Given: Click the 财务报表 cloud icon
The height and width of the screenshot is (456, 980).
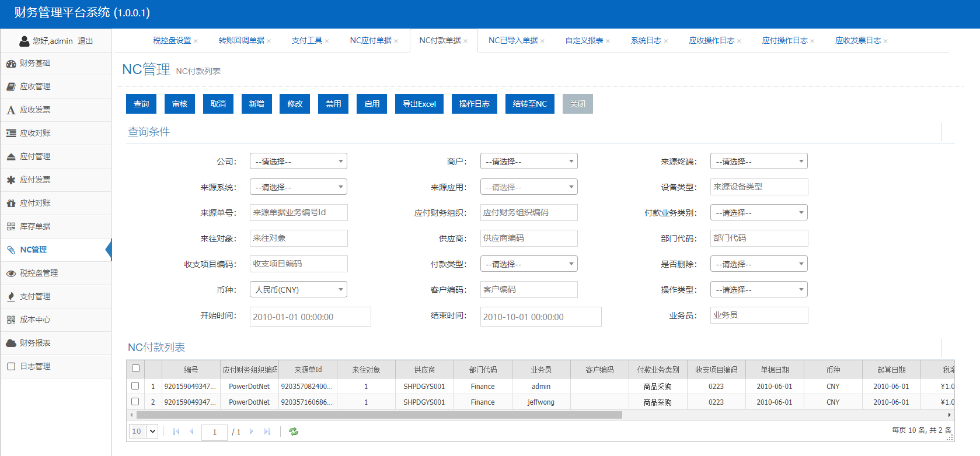Looking at the screenshot, I should (x=11, y=343).
